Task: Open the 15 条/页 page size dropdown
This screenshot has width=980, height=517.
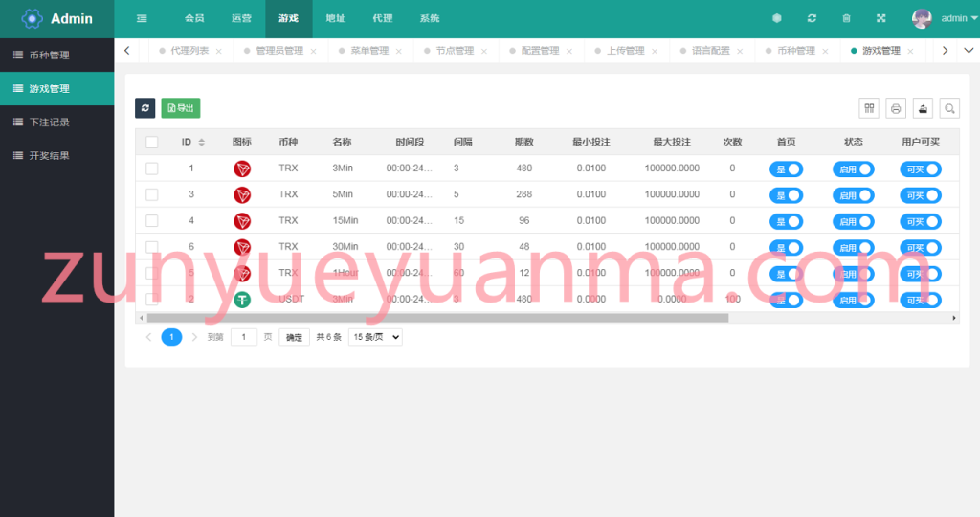Action: [375, 337]
